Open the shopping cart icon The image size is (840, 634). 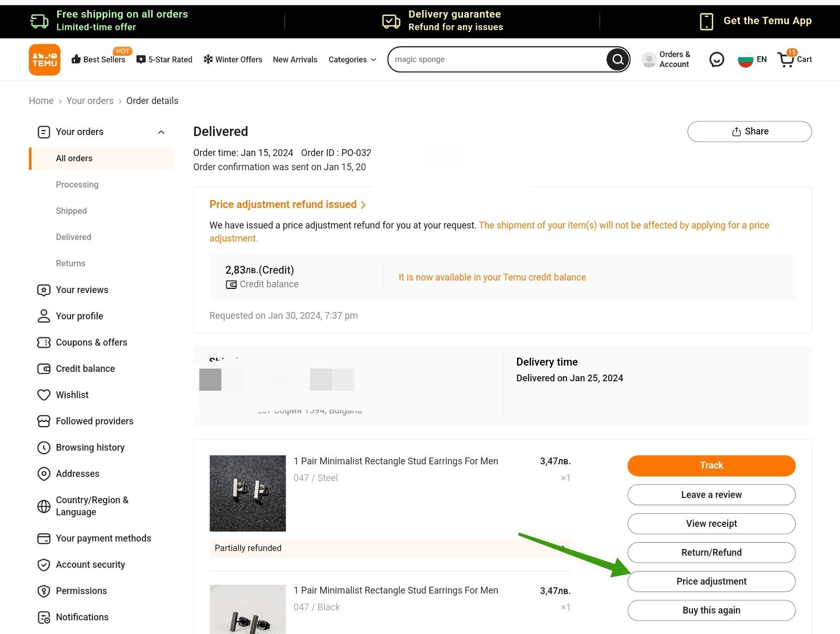click(x=786, y=59)
